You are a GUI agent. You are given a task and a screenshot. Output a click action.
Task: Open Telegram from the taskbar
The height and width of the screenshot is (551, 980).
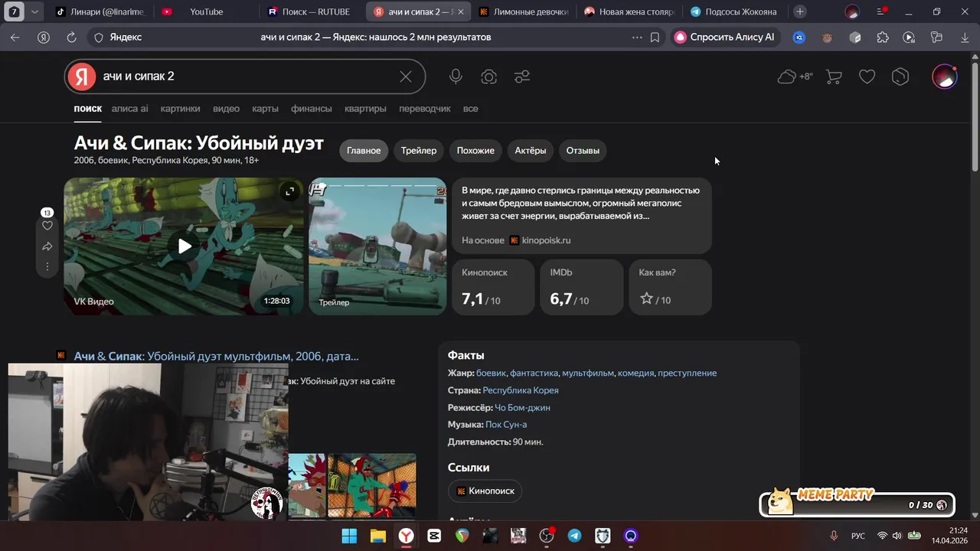click(x=575, y=536)
